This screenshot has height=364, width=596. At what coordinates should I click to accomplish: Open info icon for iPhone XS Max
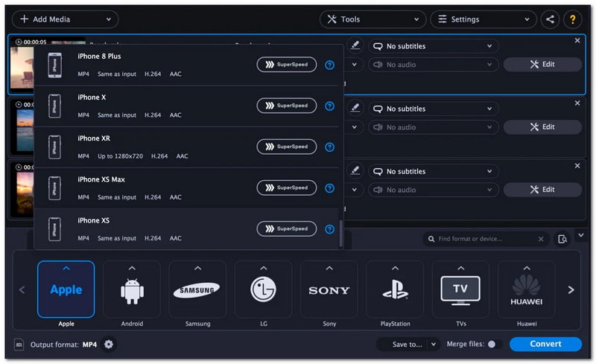coord(329,188)
